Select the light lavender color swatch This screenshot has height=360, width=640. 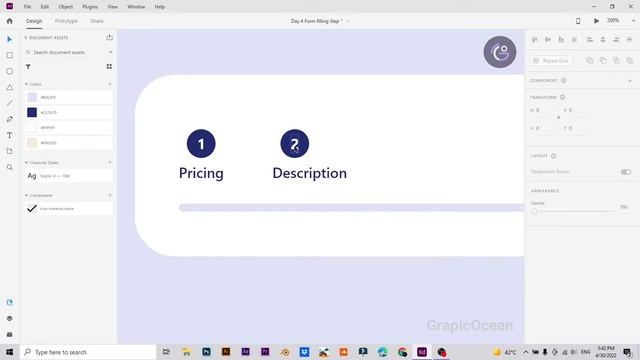(x=32, y=97)
